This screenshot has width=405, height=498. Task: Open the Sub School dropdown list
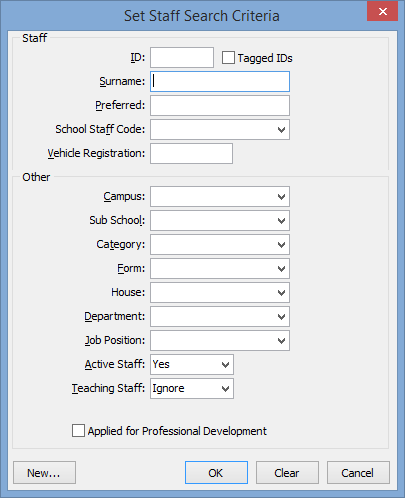220,220
